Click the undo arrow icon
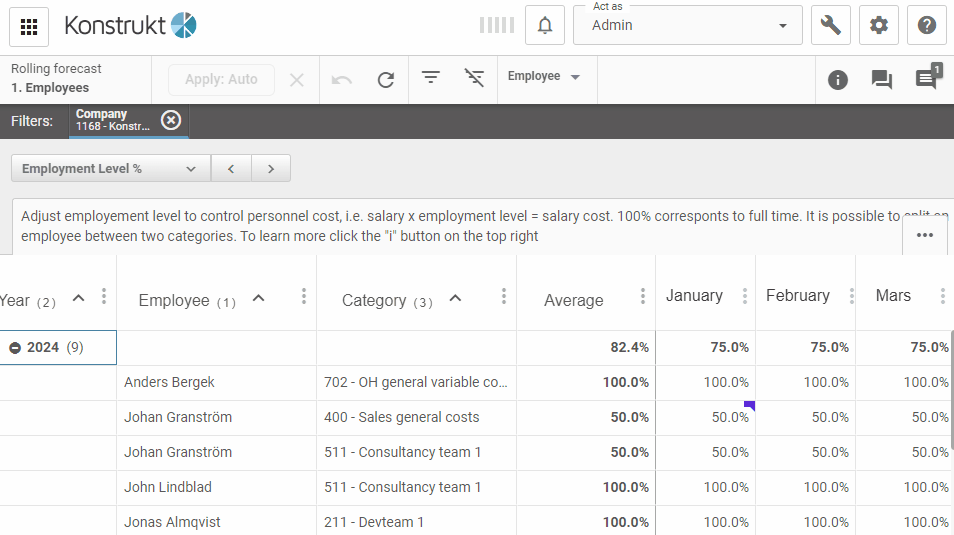954x535 pixels. tap(342, 80)
